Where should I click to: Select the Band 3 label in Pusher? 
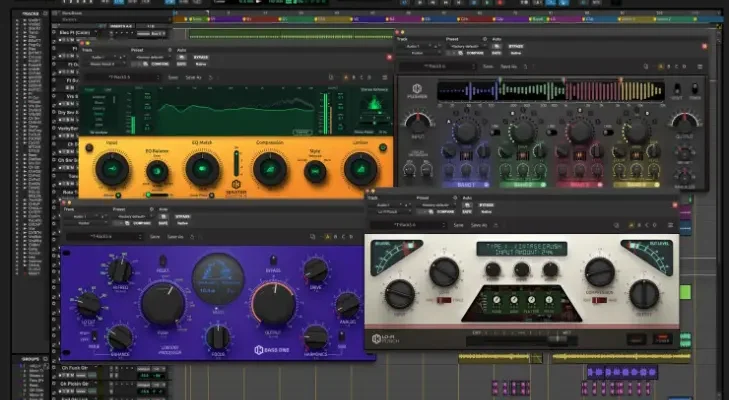click(579, 184)
